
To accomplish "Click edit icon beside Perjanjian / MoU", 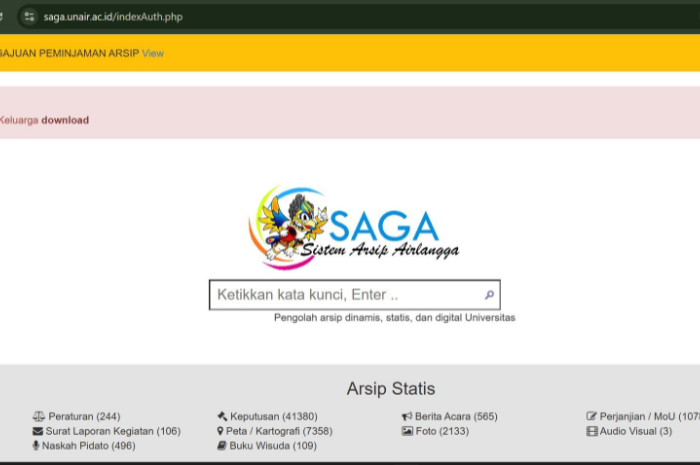I will click(x=592, y=416).
